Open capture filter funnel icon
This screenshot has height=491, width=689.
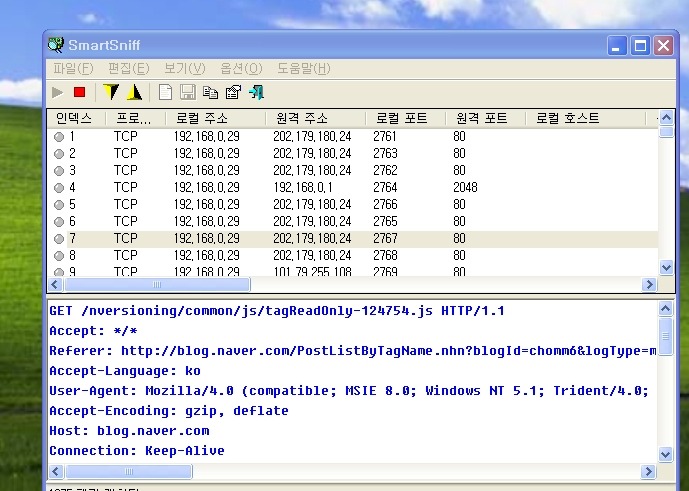(111, 93)
